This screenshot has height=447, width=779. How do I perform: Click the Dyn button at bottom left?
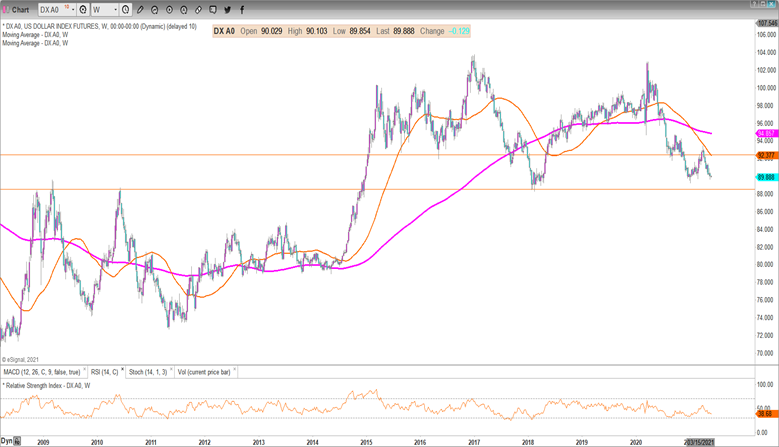coord(8,440)
